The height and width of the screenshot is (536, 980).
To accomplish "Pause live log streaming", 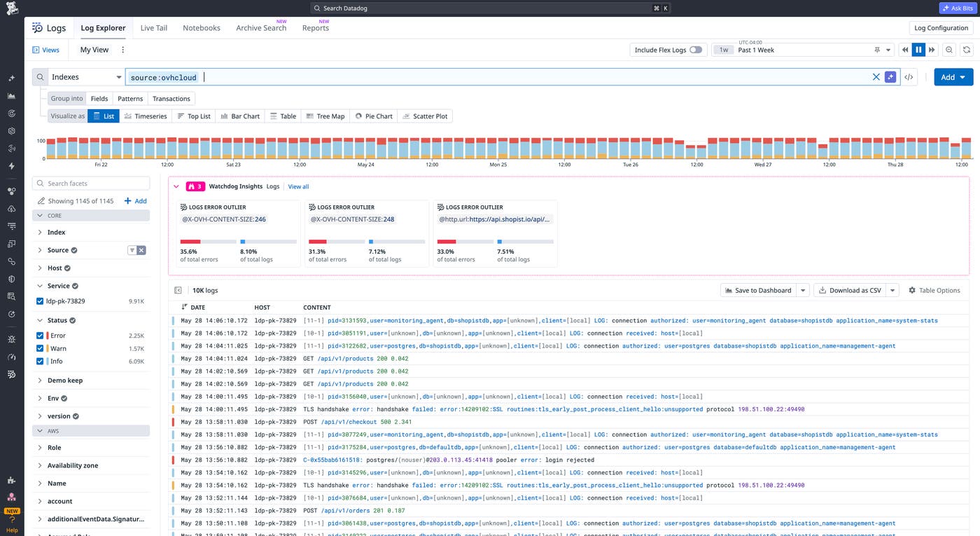I will click(x=918, y=50).
